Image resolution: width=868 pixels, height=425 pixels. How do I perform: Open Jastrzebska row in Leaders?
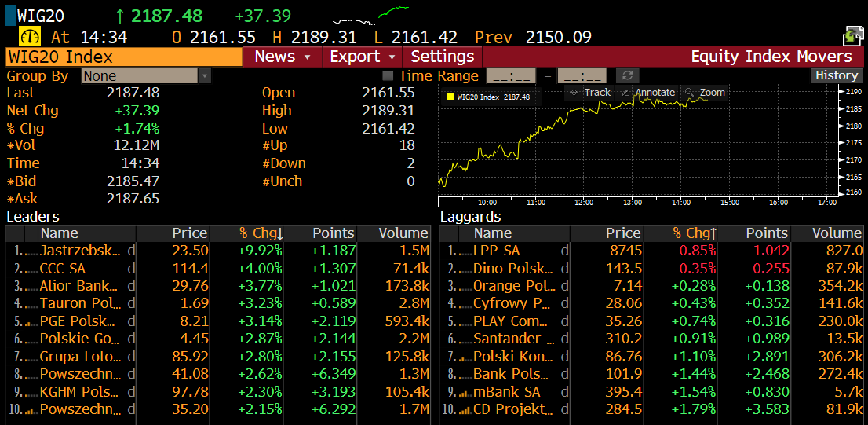[x=80, y=251]
